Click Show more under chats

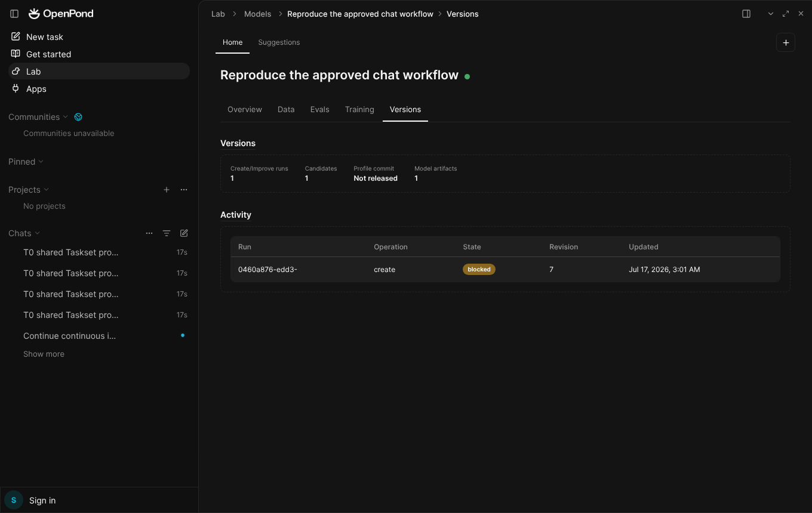click(x=44, y=354)
